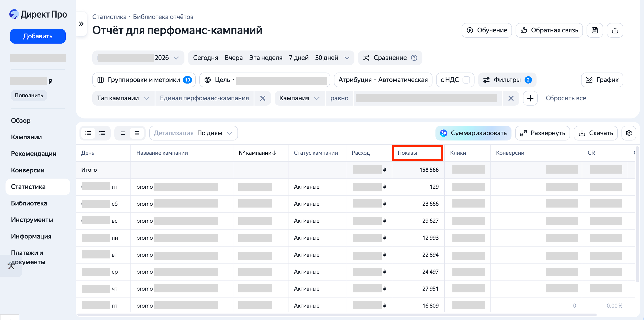Open table settings gear icon
This screenshot has width=644, height=320.
coord(628,133)
